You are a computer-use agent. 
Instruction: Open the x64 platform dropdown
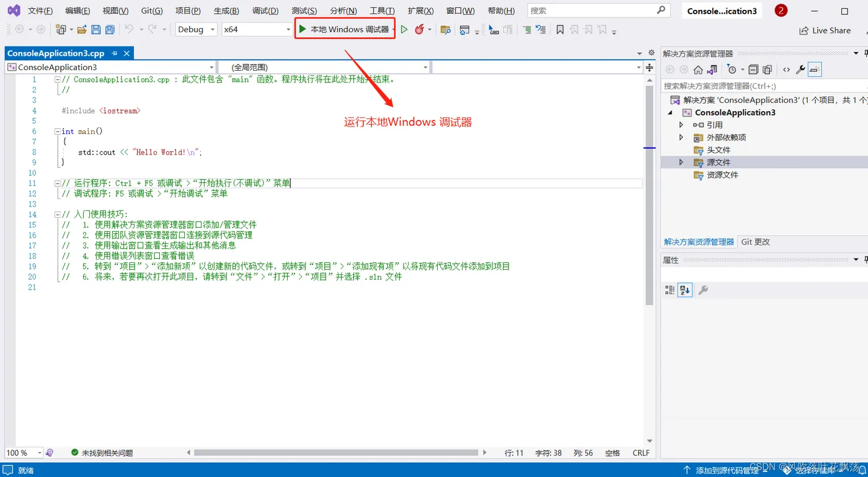point(257,29)
